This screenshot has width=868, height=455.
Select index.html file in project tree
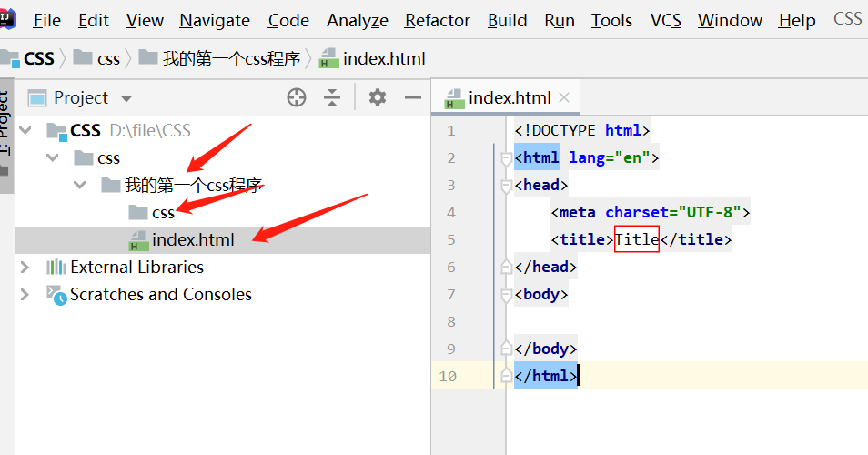coord(193,239)
